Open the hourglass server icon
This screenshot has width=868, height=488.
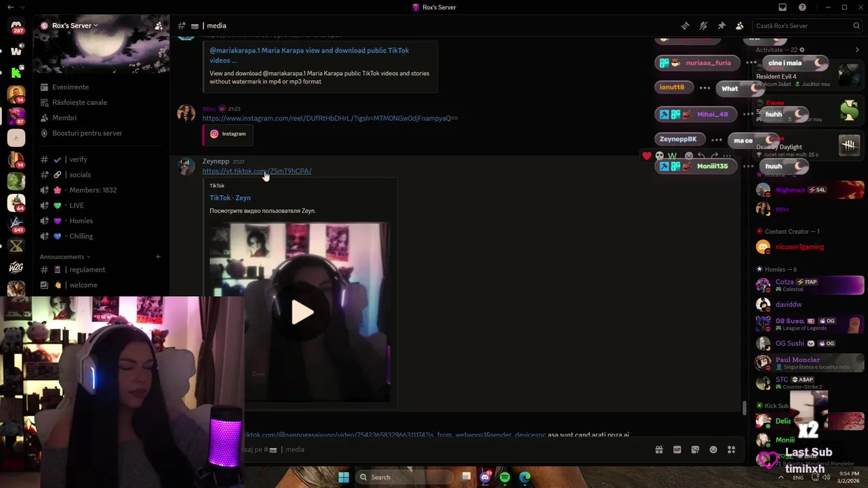pyautogui.click(x=16, y=246)
